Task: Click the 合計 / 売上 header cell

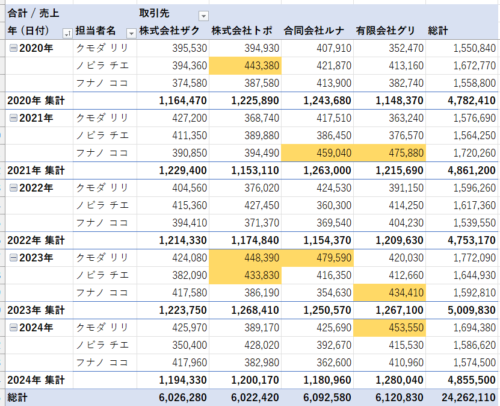Action: [33, 13]
